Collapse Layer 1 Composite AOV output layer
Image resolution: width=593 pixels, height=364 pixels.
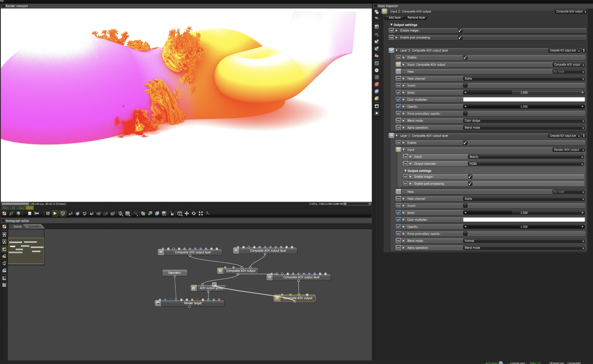click(397, 136)
